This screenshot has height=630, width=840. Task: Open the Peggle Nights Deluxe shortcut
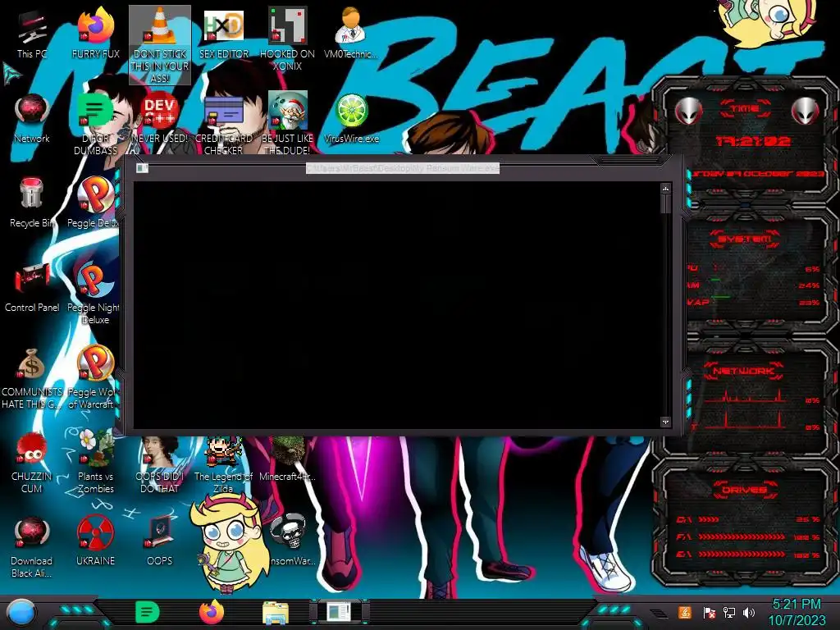[x=94, y=294]
